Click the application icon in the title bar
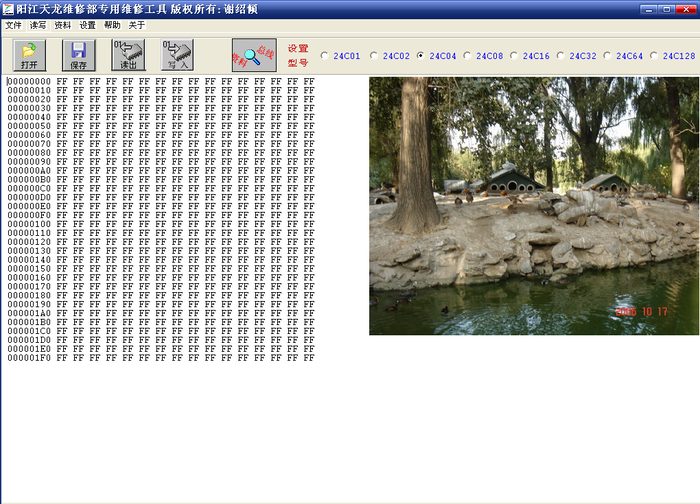Screen dimensions: 700x504 [8, 9]
